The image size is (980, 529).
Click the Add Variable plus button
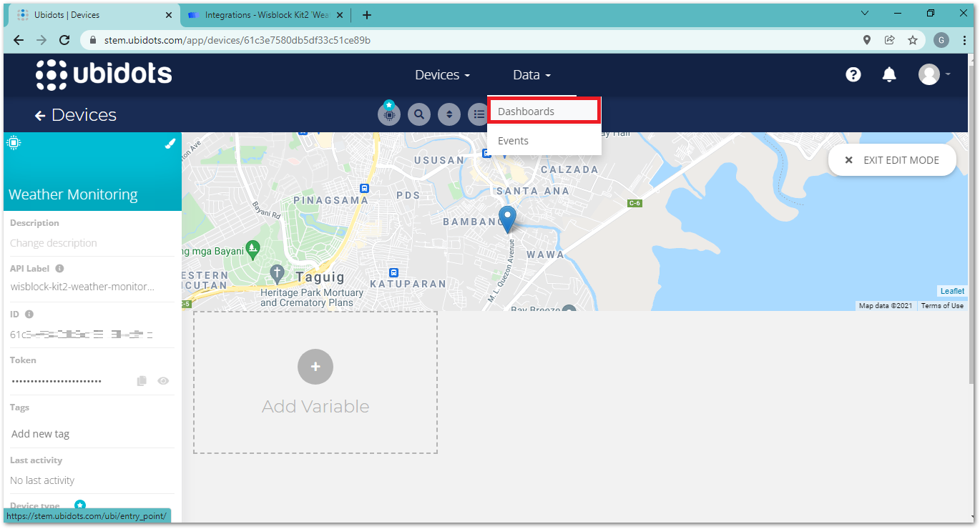pyautogui.click(x=315, y=367)
